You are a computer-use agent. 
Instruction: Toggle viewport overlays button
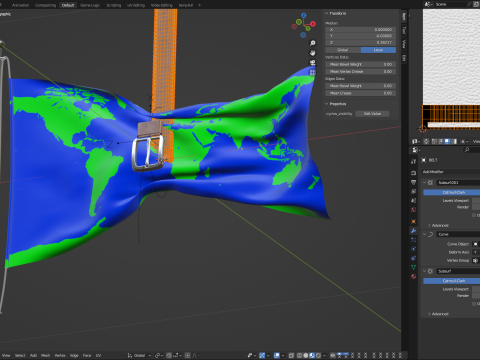tap(277, 355)
